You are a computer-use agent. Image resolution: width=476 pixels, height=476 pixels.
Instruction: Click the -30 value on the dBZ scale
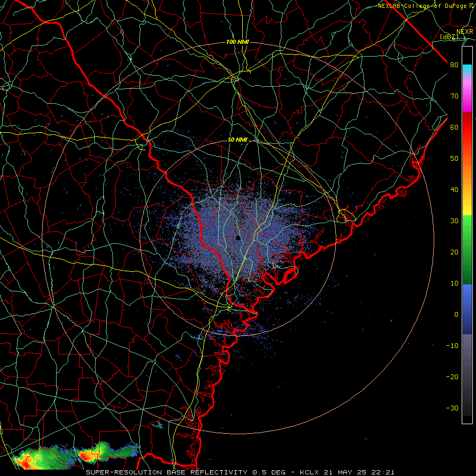[x=452, y=408]
